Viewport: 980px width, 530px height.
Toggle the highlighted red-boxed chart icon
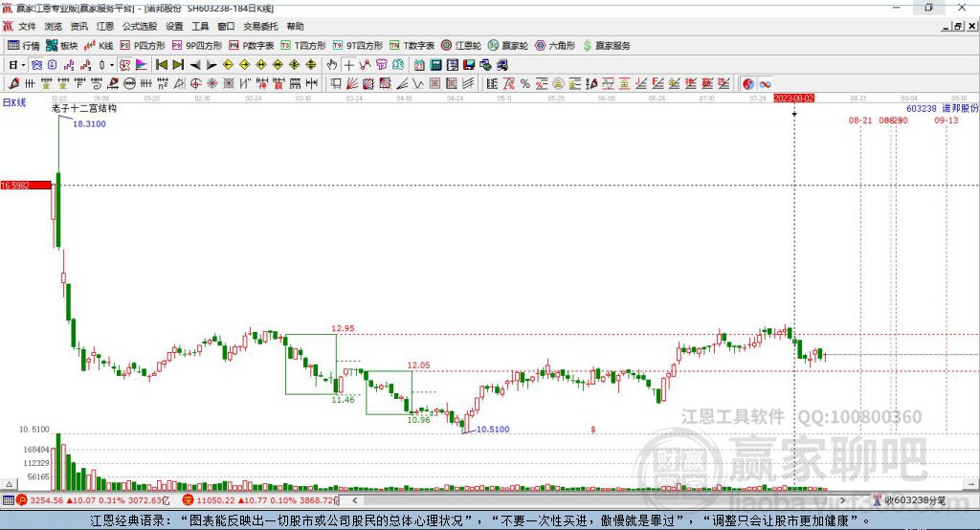125,65
